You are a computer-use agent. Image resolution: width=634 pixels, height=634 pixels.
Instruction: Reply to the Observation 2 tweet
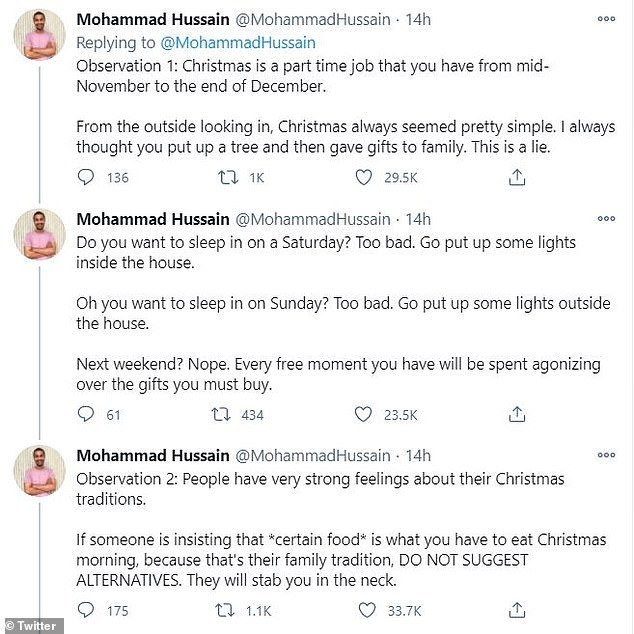(x=87, y=609)
